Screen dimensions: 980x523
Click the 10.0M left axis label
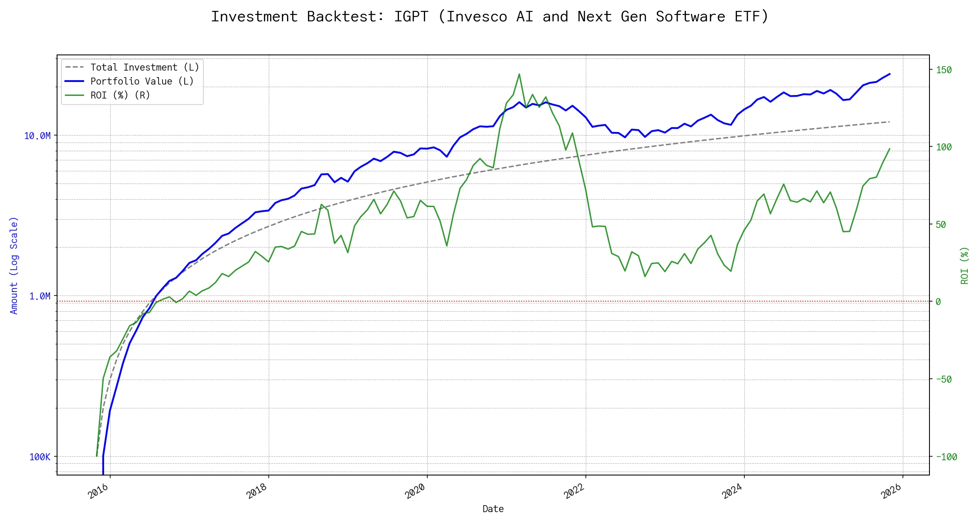[37, 136]
